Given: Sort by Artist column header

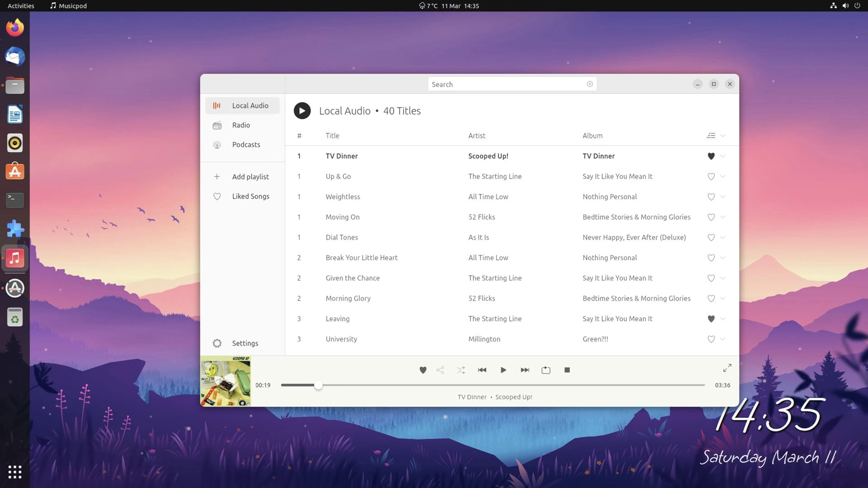Looking at the screenshot, I should point(476,136).
